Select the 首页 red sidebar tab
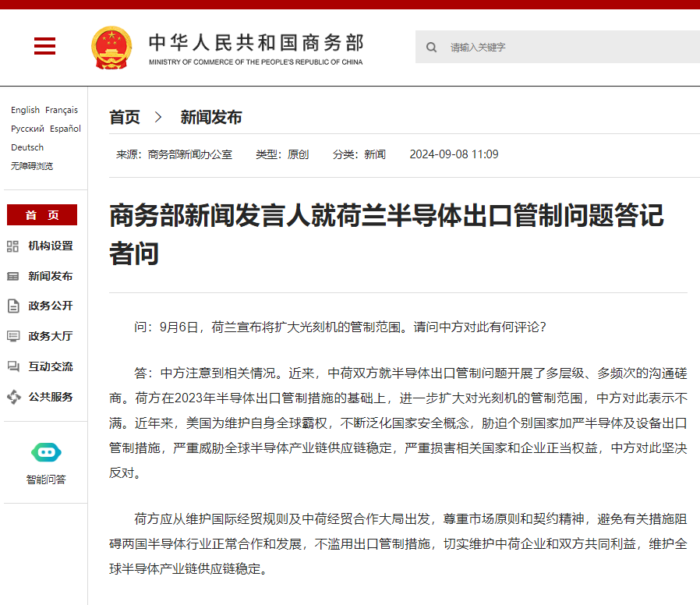The image size is (700, 605). 42,214
